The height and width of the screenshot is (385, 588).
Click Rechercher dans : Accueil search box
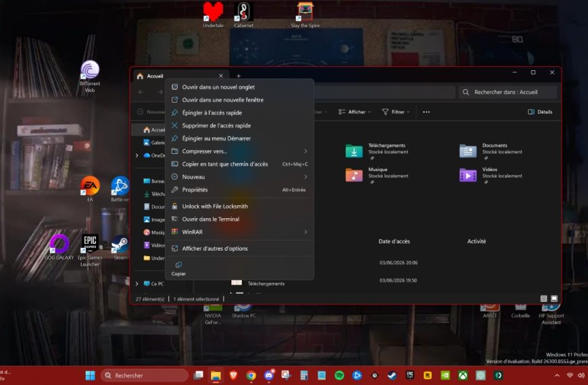(x=508, y=92)
